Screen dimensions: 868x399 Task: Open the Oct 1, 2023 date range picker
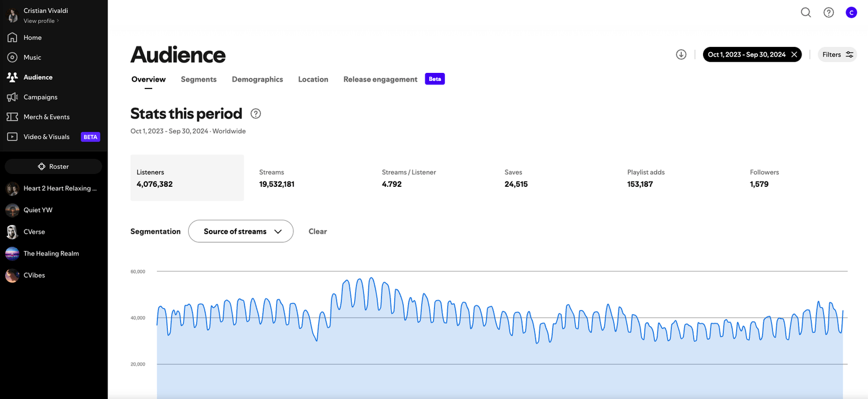pyautogui.click(x=746, y=54)
